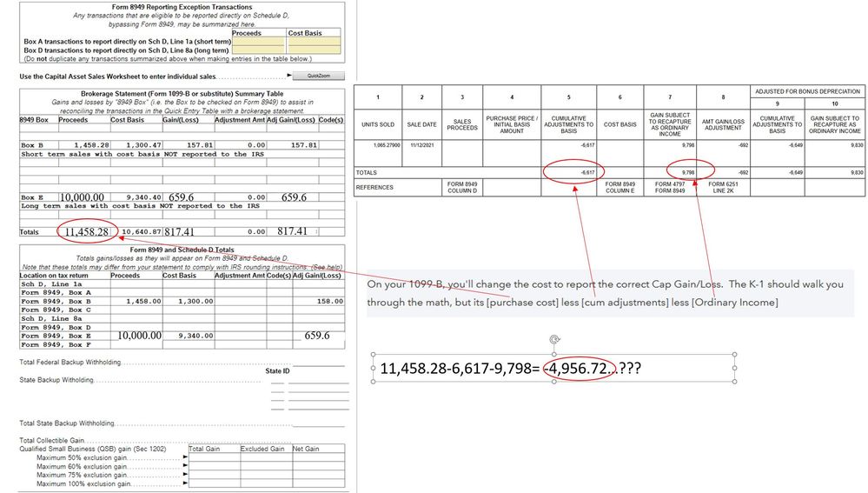Select Box B Cost Basis value 1,300.47
Viewport: 868px width, 493px height.
(x=144, y=145)
